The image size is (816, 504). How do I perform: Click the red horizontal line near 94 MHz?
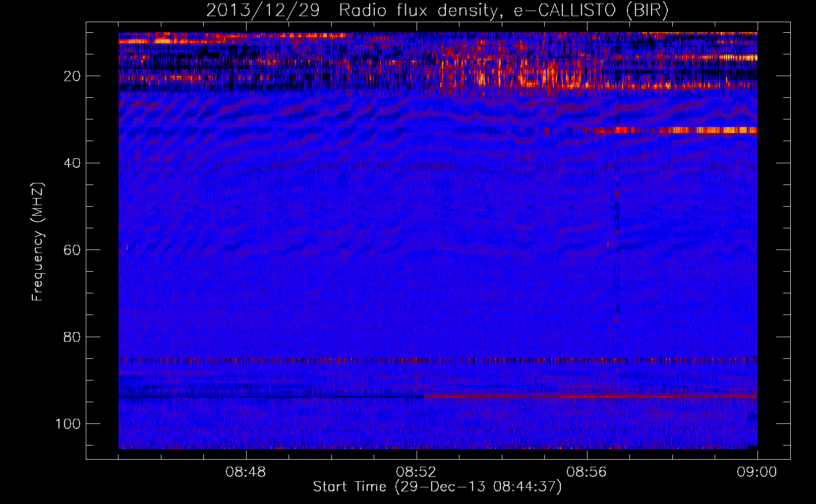(591, 397)
